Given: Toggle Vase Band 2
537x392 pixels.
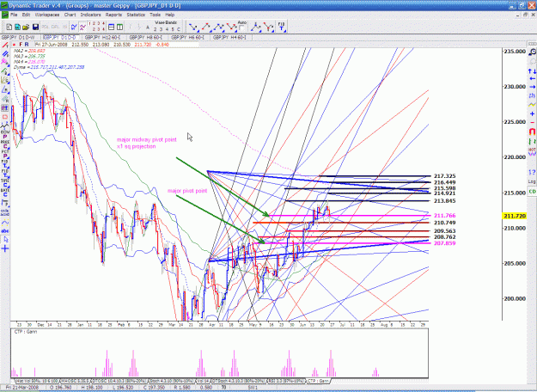Looking at the screenshot, I should (x=156, y=29).
